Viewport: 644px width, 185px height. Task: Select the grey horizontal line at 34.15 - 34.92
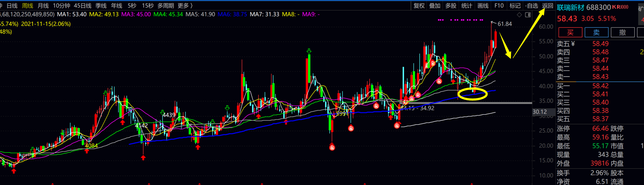click(x=490, y=103)
